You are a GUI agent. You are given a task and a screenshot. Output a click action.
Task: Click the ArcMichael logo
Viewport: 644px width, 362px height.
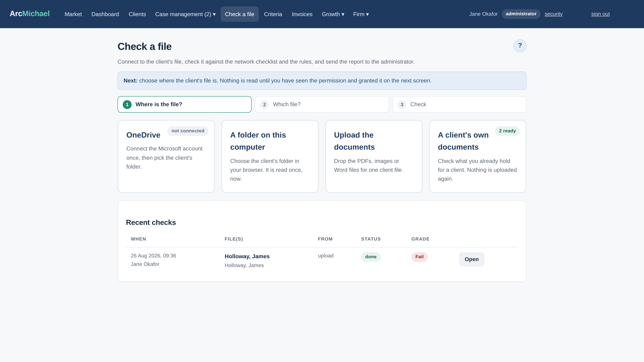[x=30, y=14]
